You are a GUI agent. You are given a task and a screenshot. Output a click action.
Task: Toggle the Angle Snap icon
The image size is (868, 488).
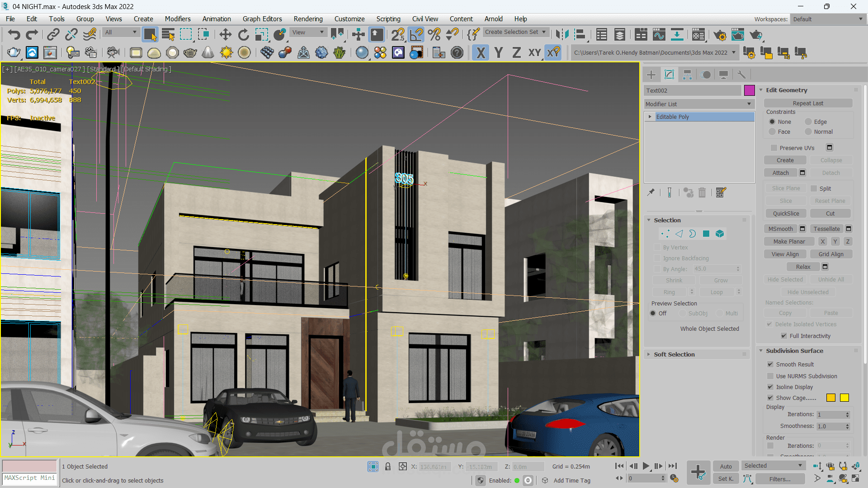pyautogui.click(x=416, y=35)
